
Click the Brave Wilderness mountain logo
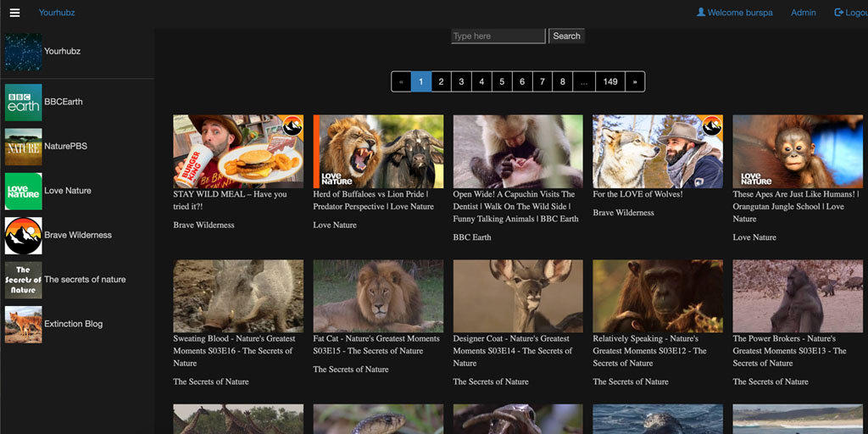(x=24, y=236)
